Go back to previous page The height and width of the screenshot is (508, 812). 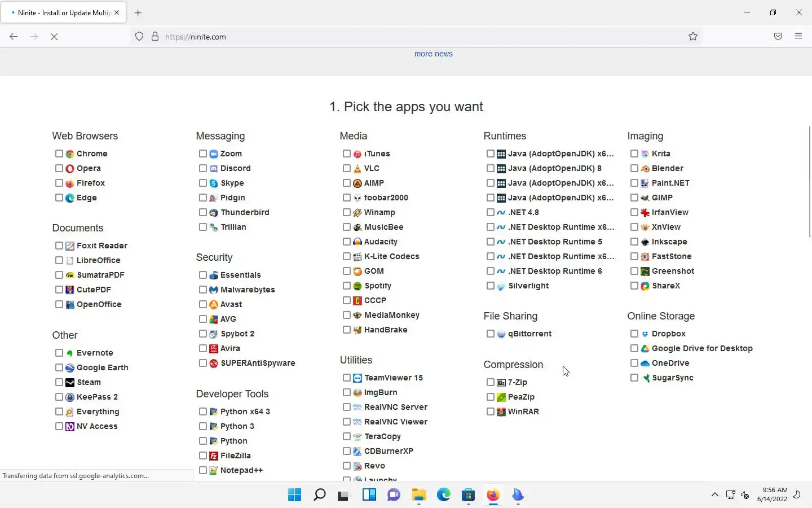14,37
